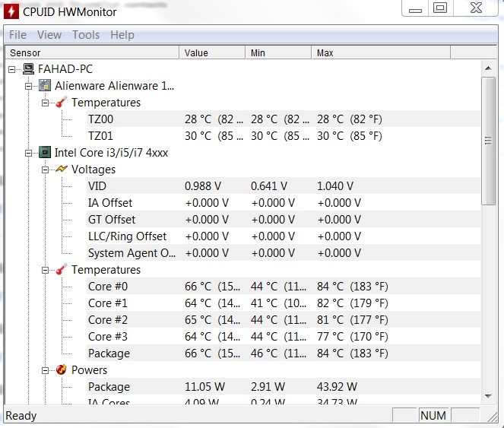Click the vertical scrollbar thumb

pyautogui.click(x=488, y=141)
